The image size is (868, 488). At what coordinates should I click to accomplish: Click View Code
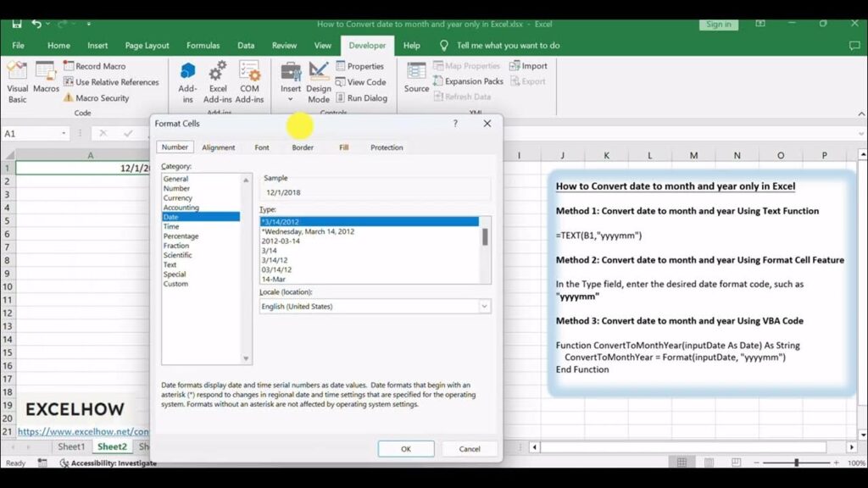tap(361, 82)
